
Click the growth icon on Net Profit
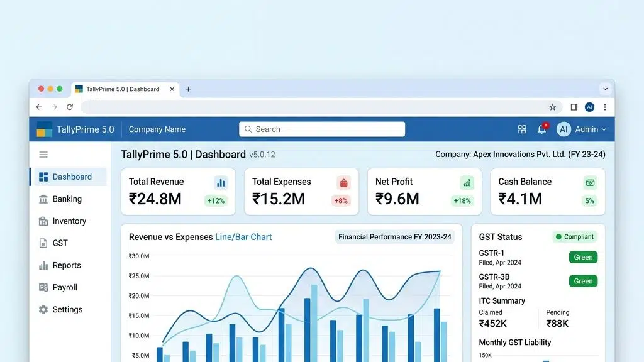tap(467, 183)
